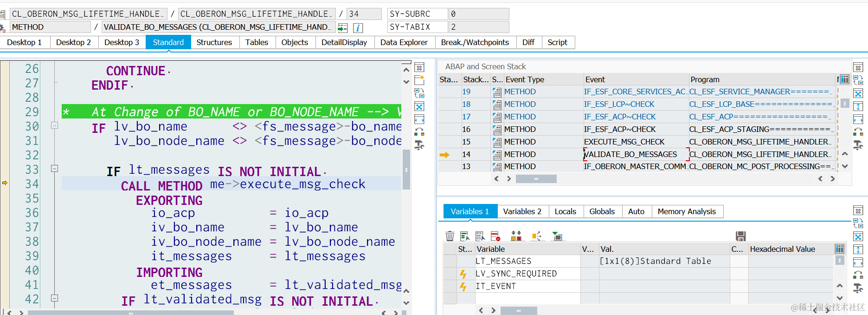This screenshot has height=315, width=868.
Task: Click the New Tool icon beside code editor
Action: tap(419, 80)
